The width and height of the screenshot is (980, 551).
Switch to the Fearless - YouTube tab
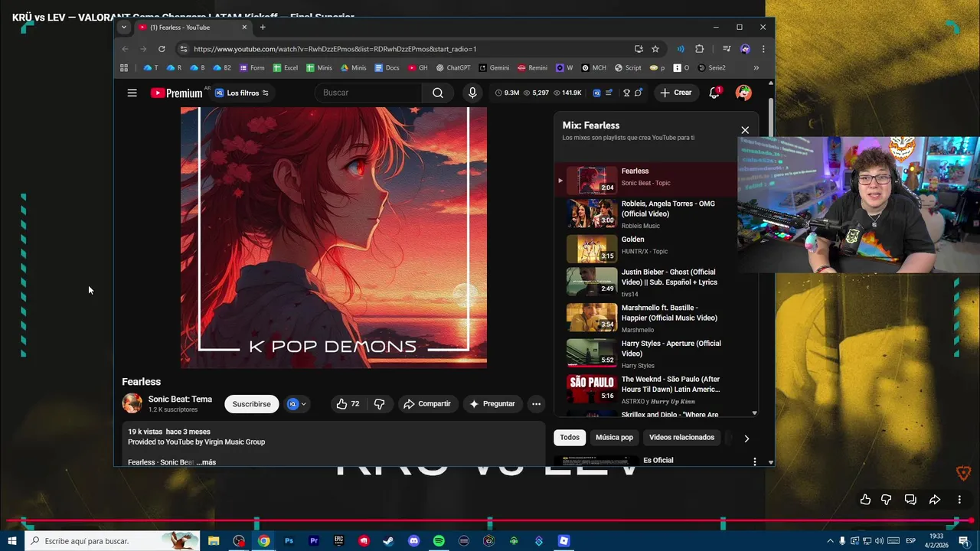tap(193, 27)
